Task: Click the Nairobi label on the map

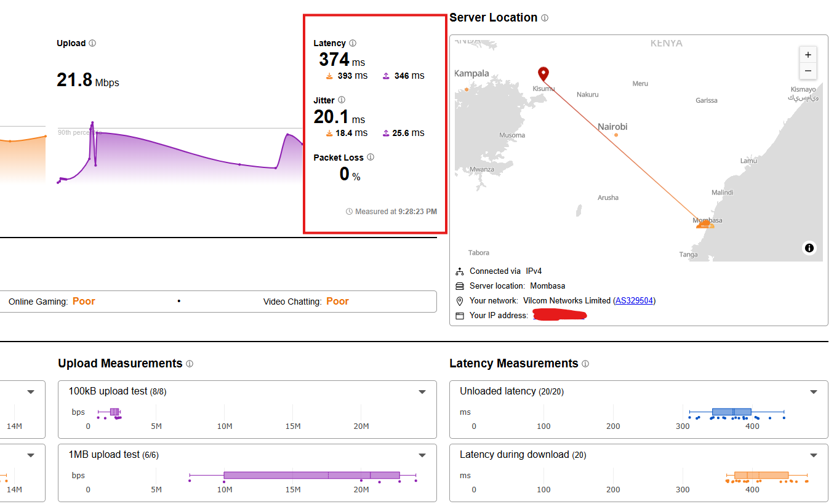Action: coord(612,127)
